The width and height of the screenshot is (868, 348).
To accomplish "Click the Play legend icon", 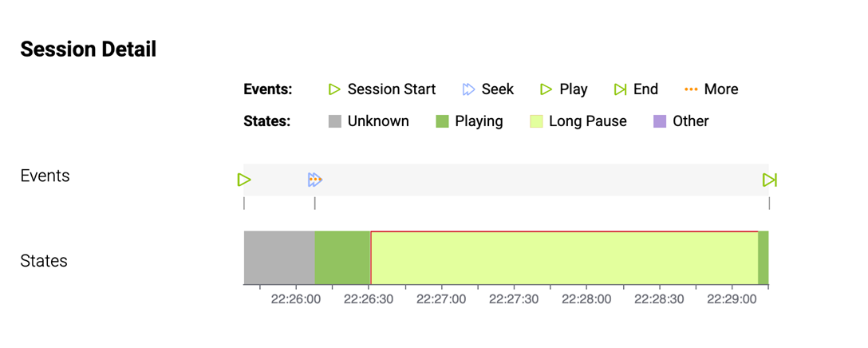I will 546,89.
